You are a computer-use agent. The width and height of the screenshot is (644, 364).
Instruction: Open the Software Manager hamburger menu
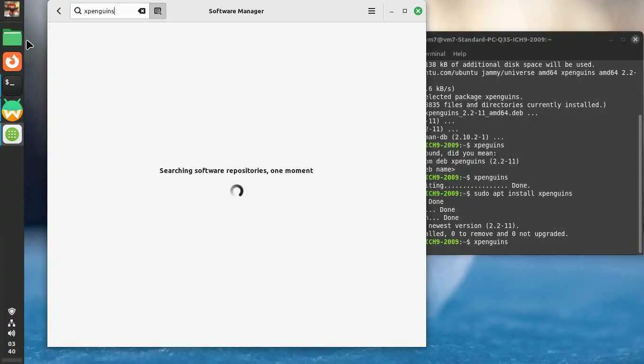372,11
